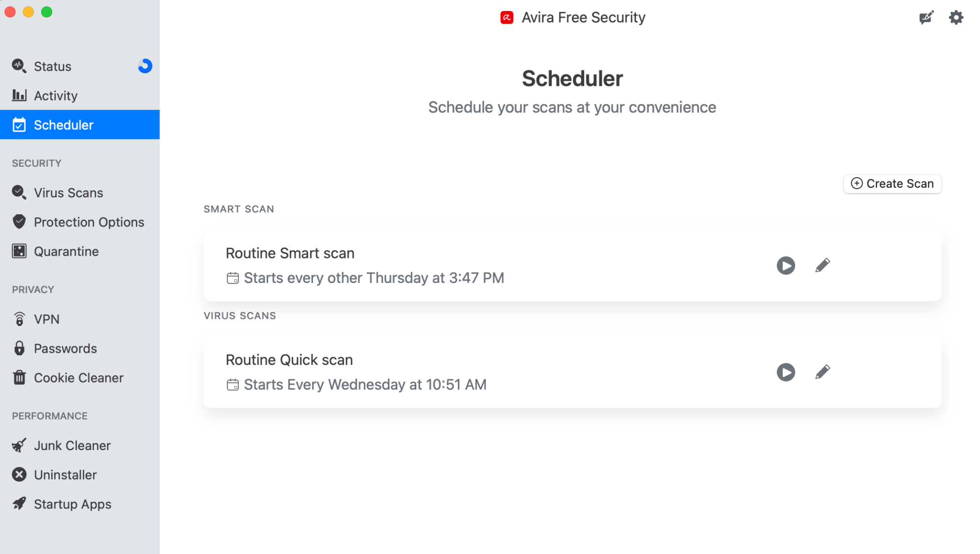Play the Routine Quick scan now

[786, 372]
